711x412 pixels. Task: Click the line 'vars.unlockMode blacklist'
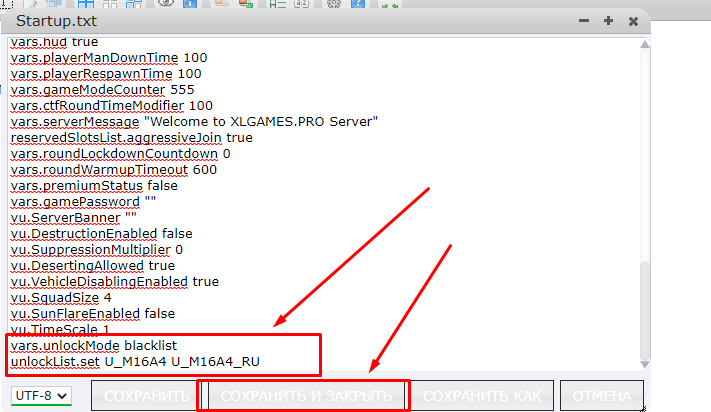point(94,346)
